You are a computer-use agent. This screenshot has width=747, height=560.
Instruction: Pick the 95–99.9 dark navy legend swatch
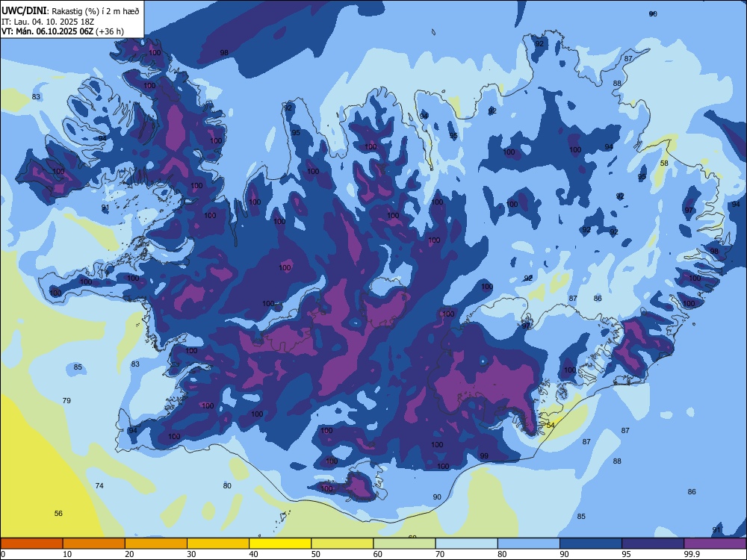tap(653, 544)
